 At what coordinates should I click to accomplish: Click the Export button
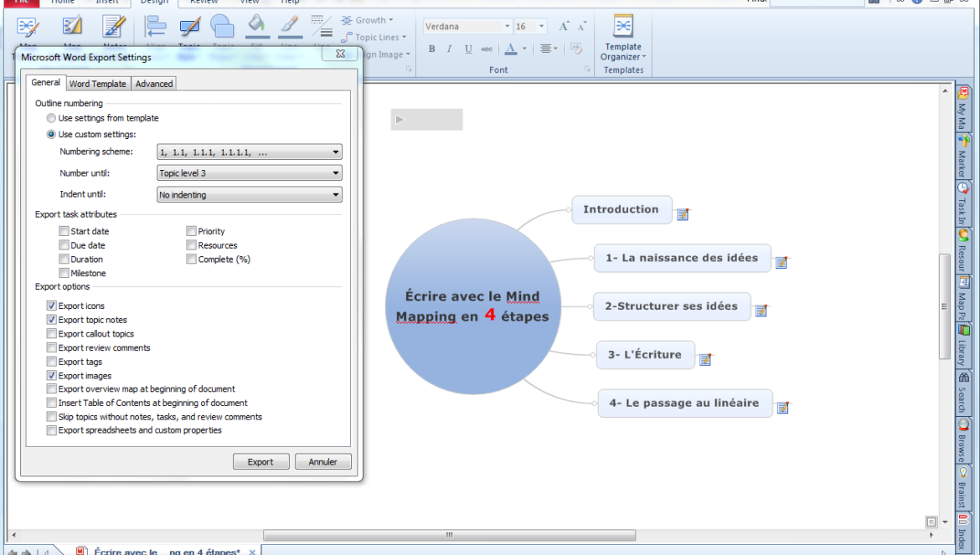pos(260,462)
